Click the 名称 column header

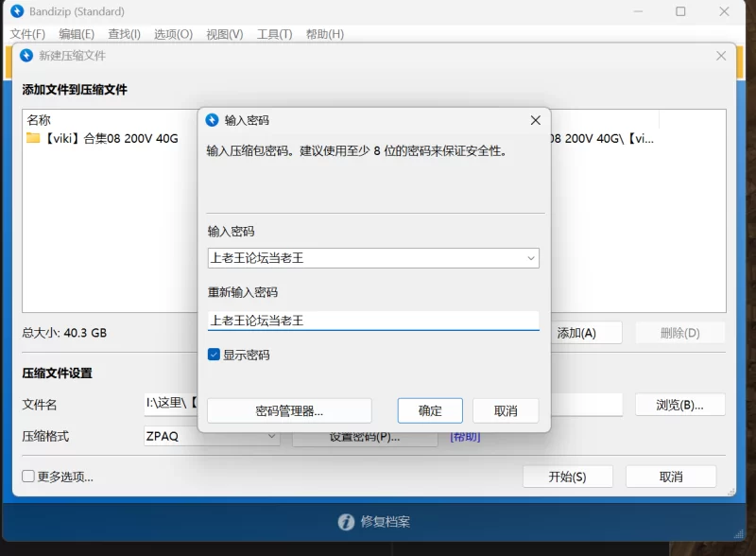(x=39, y=120)
